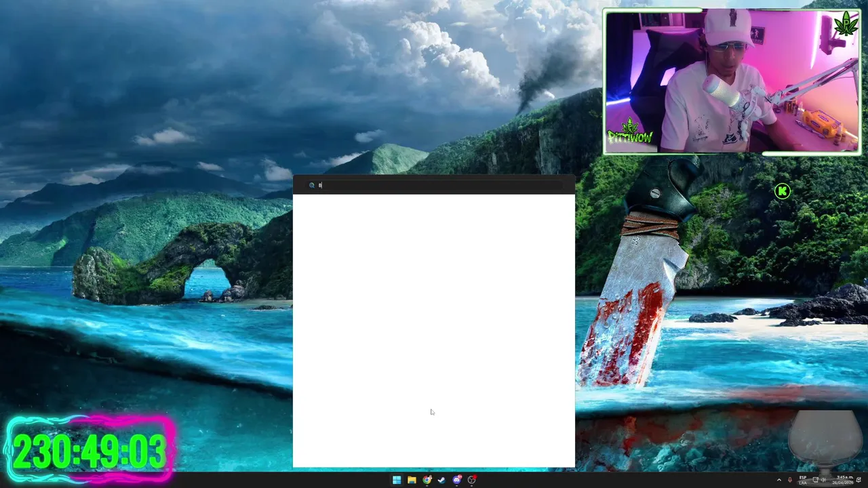This screenshot has width=868, height=488.
Task: Focus the search input field
Action: click(434, 185)
